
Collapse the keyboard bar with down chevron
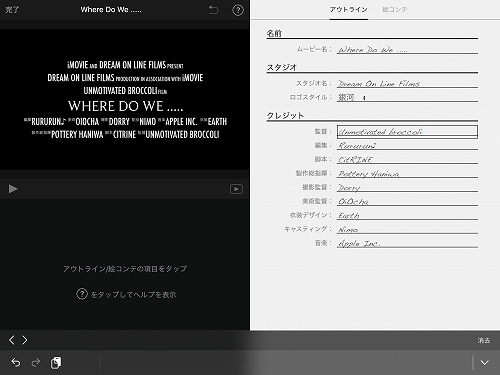[485, 363]
